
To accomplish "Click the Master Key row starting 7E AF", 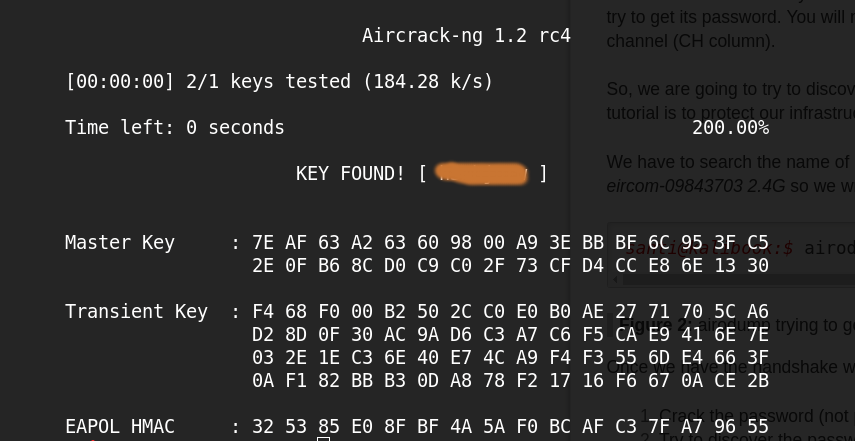I will [510, 242].
